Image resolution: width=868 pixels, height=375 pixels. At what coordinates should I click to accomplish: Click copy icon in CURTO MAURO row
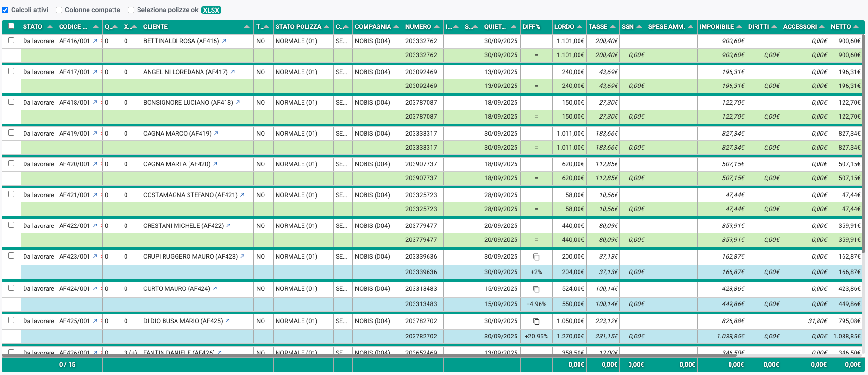tap(536, 289)
